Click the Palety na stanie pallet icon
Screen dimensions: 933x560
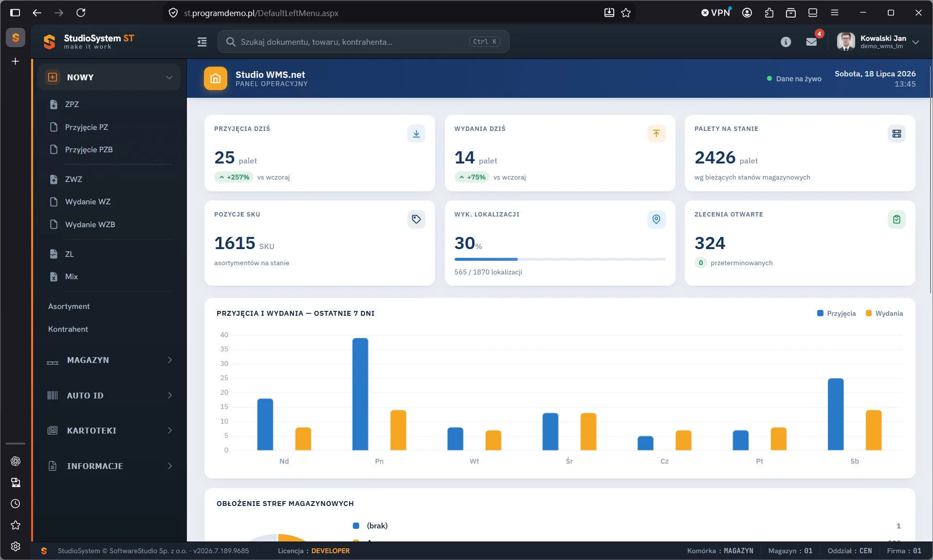896,134
